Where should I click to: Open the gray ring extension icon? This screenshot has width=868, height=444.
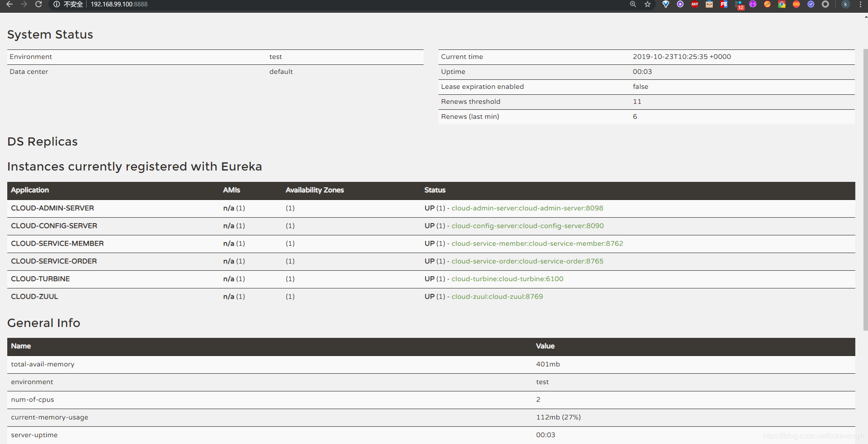(825, 4)
